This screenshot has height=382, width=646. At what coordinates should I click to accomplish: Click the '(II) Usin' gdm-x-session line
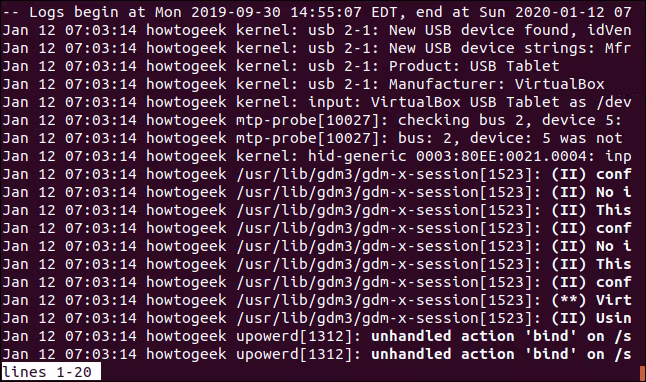tap(317, 318)
